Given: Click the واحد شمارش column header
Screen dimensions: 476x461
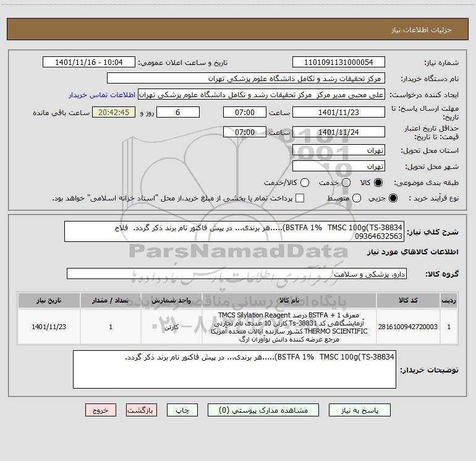Looking at the screenshot, I should [x=171, y=301].
